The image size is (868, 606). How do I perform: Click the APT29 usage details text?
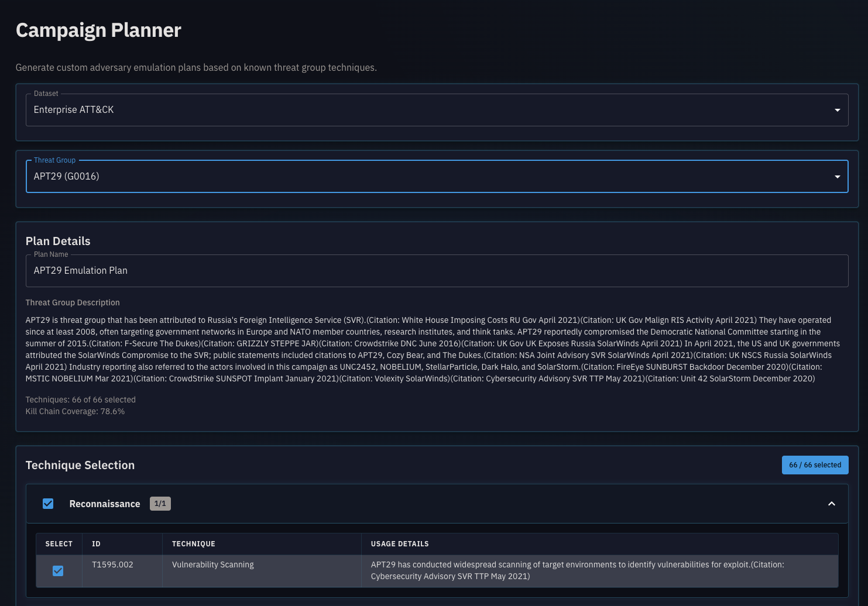coord(578,570)
